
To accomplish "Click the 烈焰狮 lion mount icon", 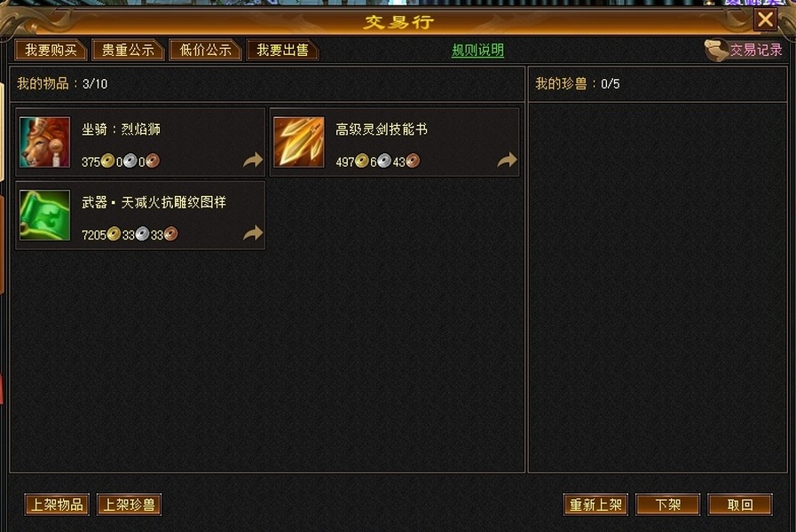I will coord(44,142).
